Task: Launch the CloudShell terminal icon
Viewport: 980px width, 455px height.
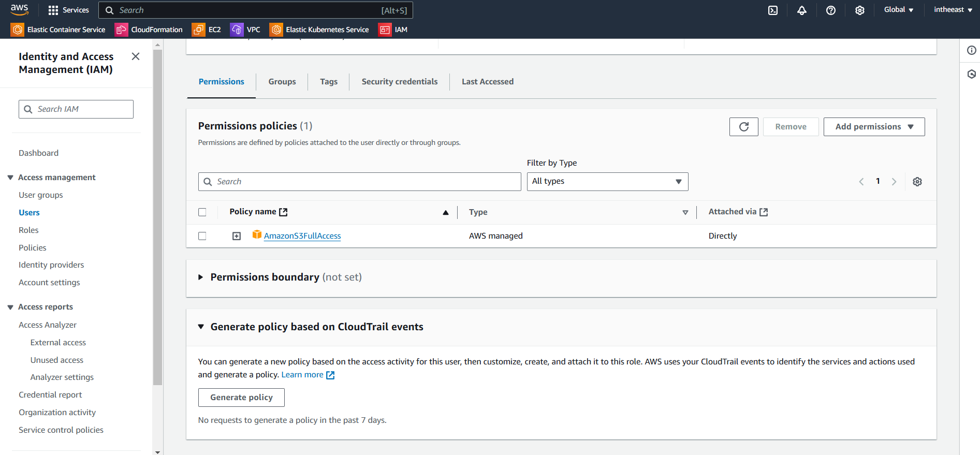Action: click(773, 10)
